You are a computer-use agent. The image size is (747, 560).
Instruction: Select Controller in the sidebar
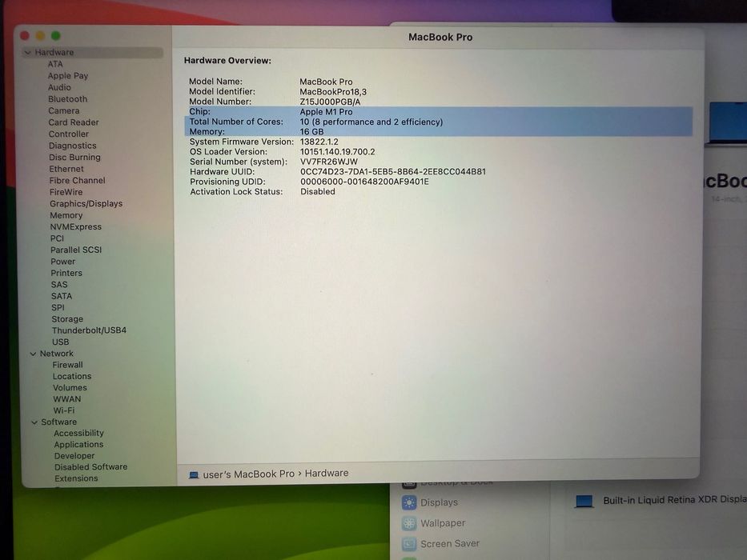[69, 134]
